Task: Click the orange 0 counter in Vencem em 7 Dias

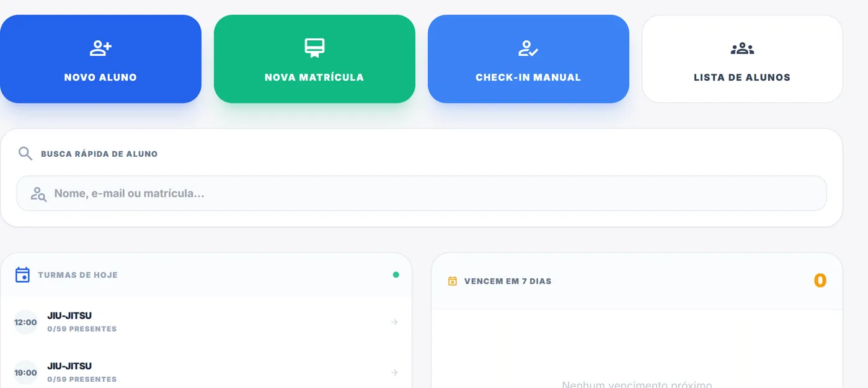Action: click(x=820, y=281)
